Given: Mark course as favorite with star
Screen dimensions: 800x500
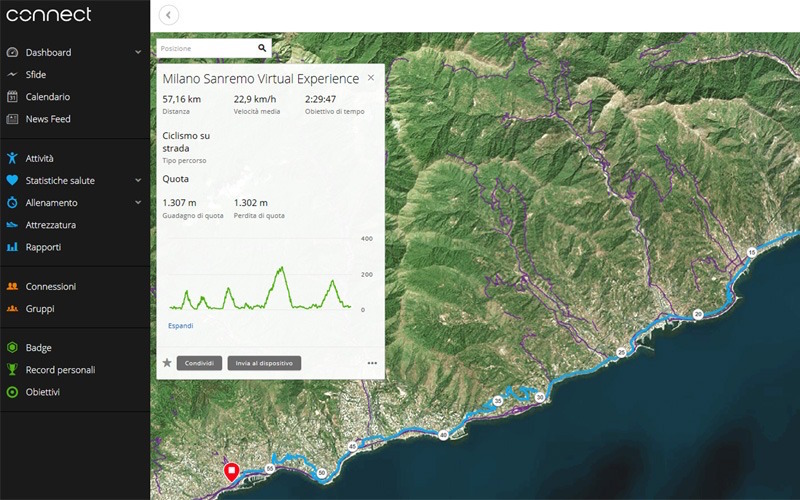Looking at the screenshot, I should pyautogui.click(x=167, y=363).
